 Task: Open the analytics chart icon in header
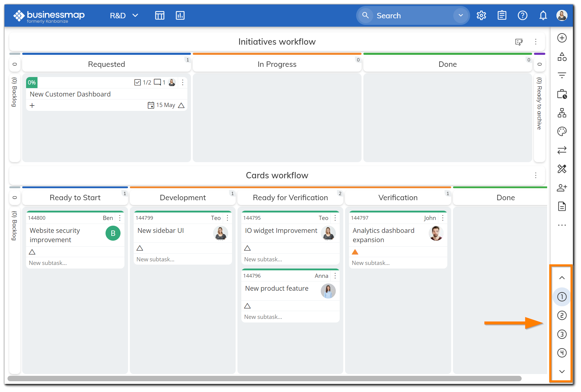pyautogui.click(x=180, y=15)
